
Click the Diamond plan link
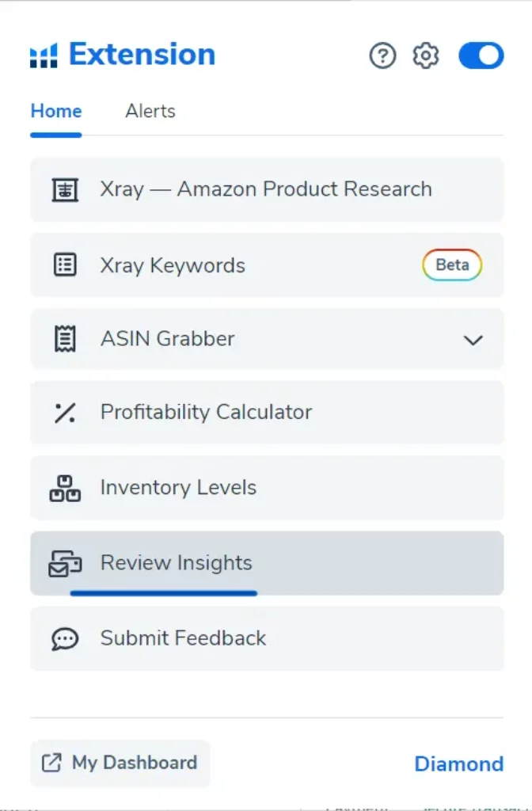(x=459, y=763)
